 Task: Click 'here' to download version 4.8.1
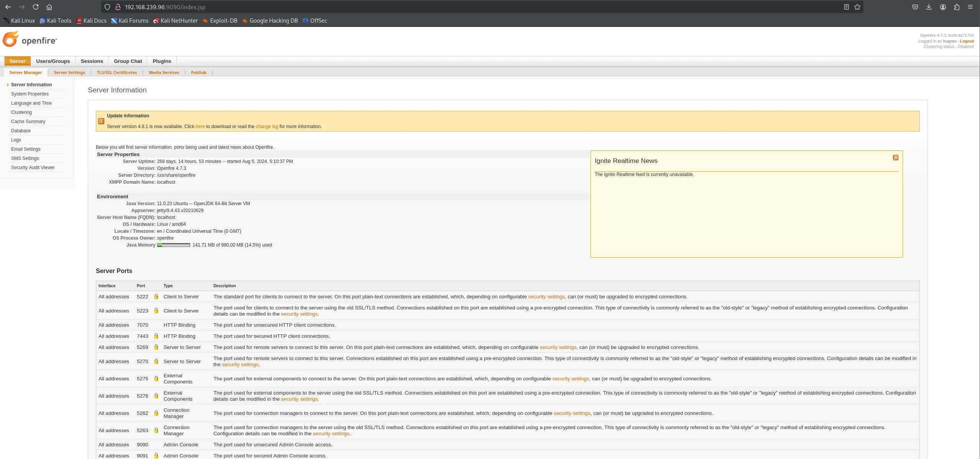pyautogui.click(x=200, y=127)
